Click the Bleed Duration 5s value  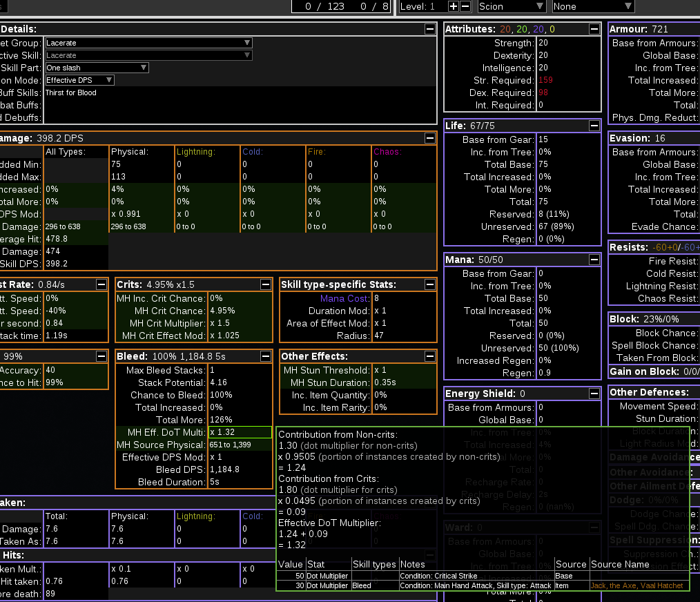(214, 483)
